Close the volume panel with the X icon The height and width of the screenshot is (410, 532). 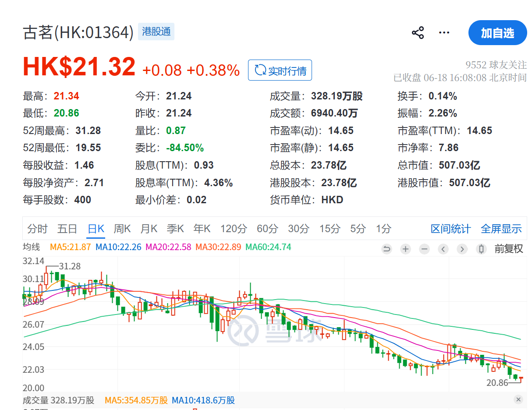(x=518, y=399)
